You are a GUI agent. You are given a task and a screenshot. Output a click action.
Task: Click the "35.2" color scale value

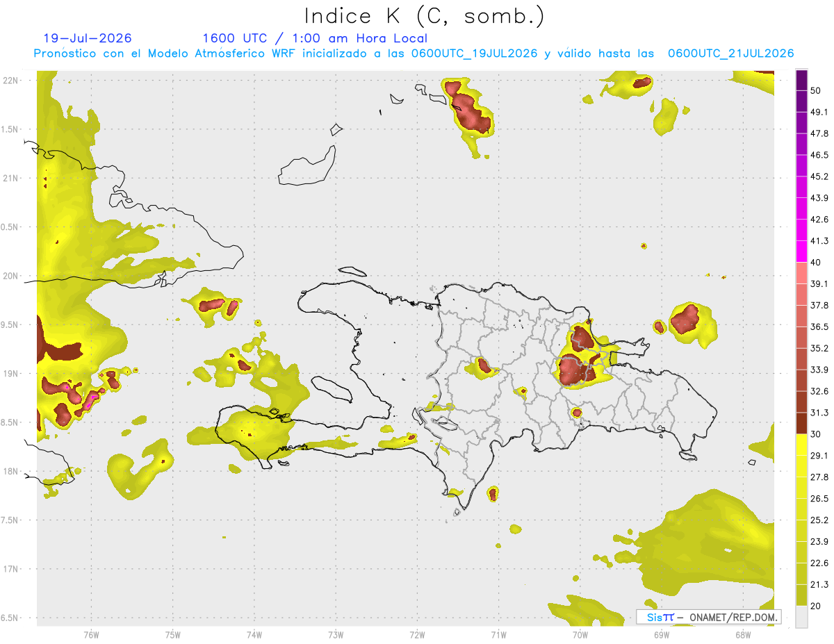[x=820, y=348]
